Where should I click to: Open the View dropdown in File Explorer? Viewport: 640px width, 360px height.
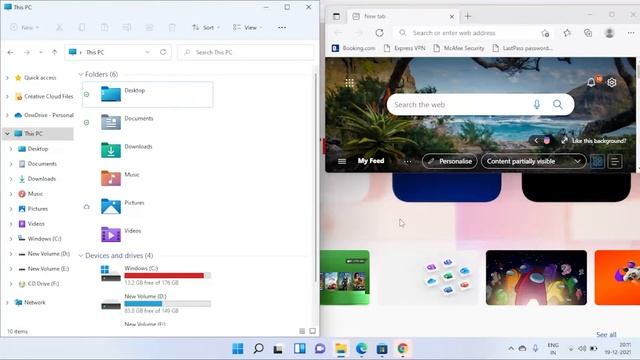click(247, 28)
